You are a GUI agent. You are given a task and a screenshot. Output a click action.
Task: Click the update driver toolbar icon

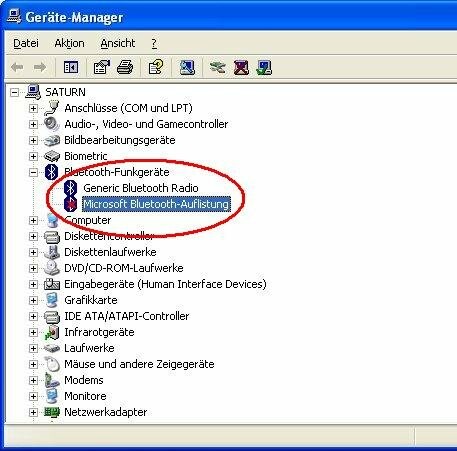(x=218, y=67)
